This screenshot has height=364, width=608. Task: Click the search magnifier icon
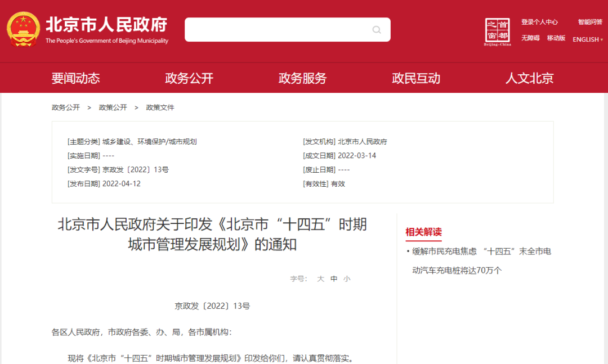(377, 30)
